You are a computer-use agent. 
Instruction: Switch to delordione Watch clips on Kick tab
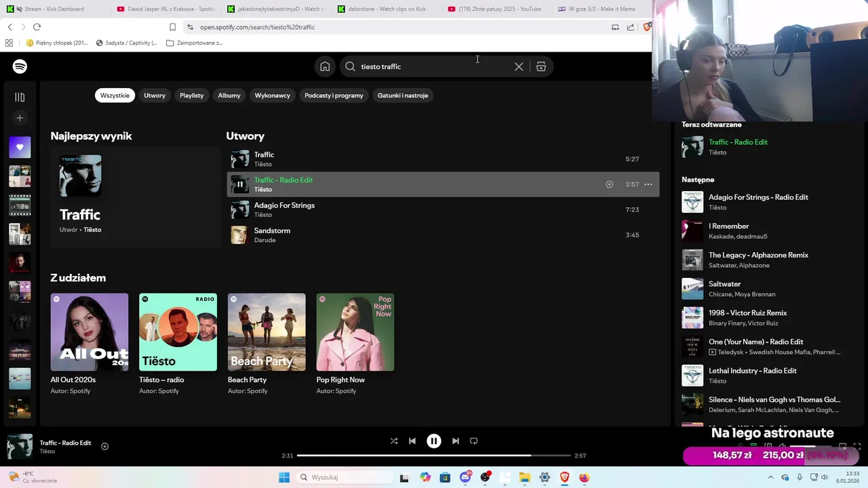pyautogui.click(x=387, y=9)
